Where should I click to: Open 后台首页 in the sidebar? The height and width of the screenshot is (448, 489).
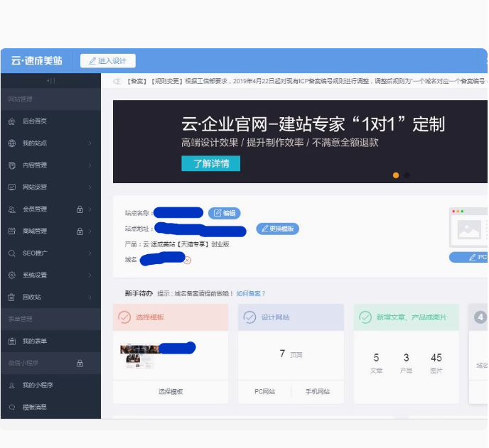point(50,121)
